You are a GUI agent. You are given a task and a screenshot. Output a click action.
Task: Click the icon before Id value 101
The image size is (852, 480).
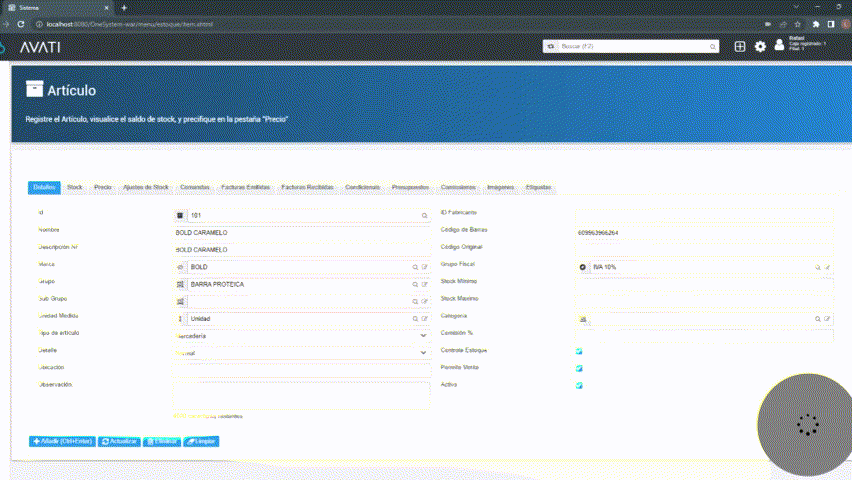(x=180, y=216)
